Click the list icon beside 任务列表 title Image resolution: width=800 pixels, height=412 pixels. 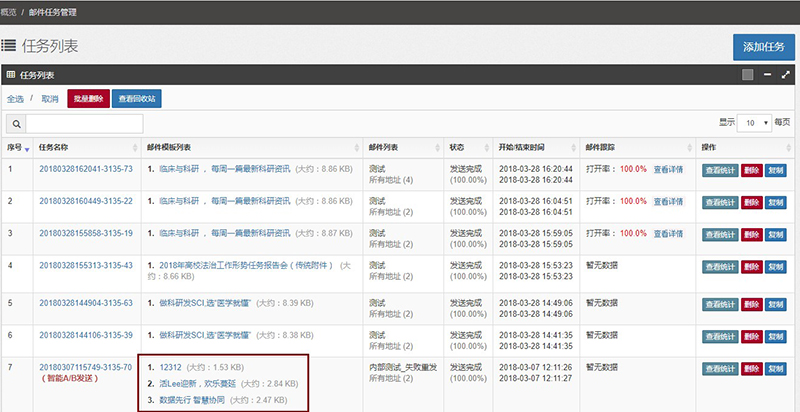(x=9, y=46)
